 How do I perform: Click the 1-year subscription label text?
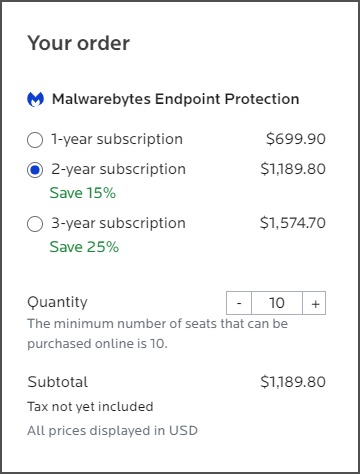[x=117, y=139]
